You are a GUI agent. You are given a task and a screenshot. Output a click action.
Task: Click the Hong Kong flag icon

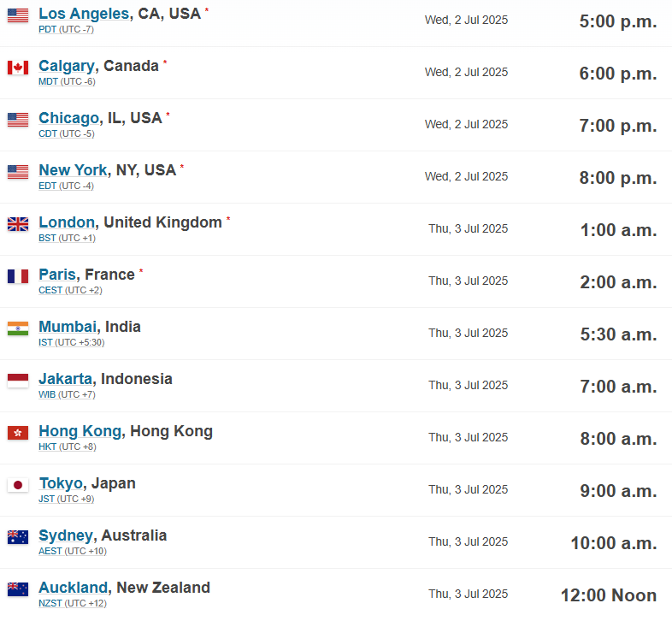coord(18,433)
